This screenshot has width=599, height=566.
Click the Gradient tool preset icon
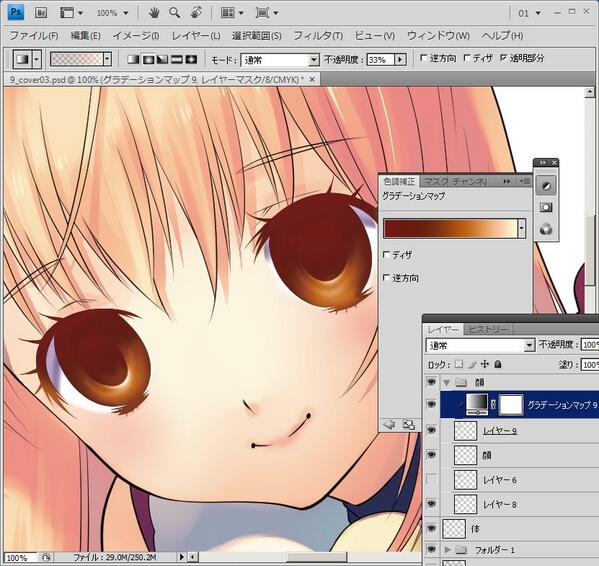23,60
